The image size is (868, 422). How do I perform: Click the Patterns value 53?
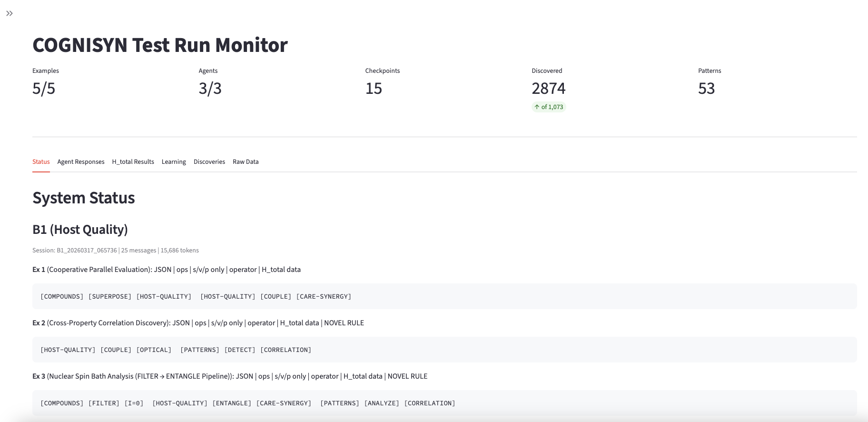(707, 88)
